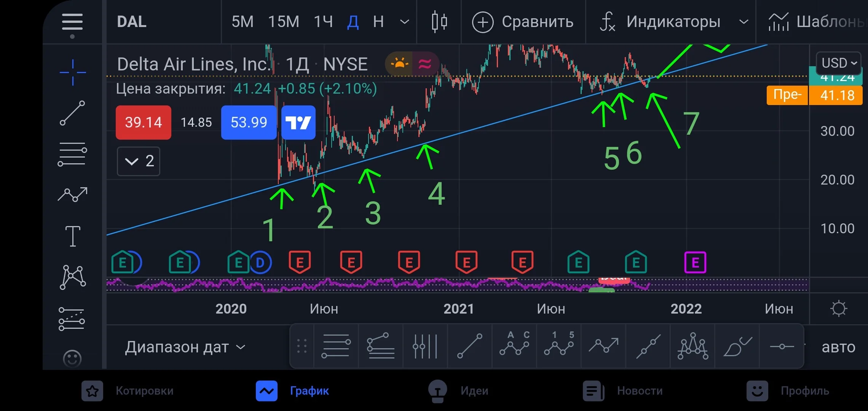Go to the Новости news tab

623,391
